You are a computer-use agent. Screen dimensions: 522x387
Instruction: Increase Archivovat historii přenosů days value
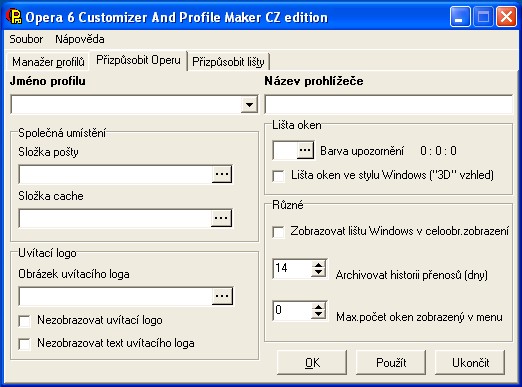319,265
